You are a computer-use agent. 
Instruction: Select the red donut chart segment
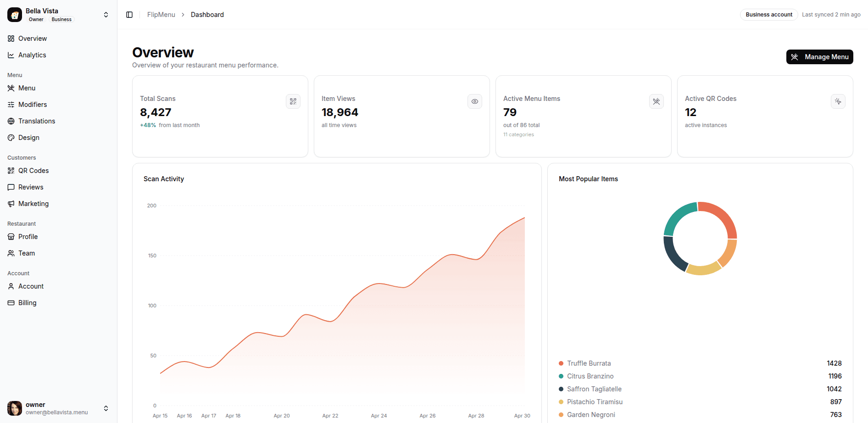(723, 215)
